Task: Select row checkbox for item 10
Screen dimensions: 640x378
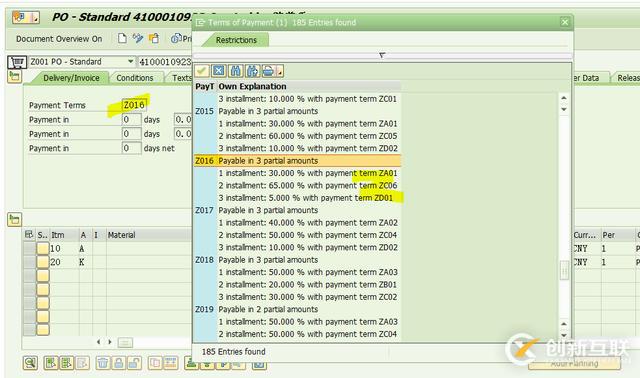Action: click(x=43, y=248)
